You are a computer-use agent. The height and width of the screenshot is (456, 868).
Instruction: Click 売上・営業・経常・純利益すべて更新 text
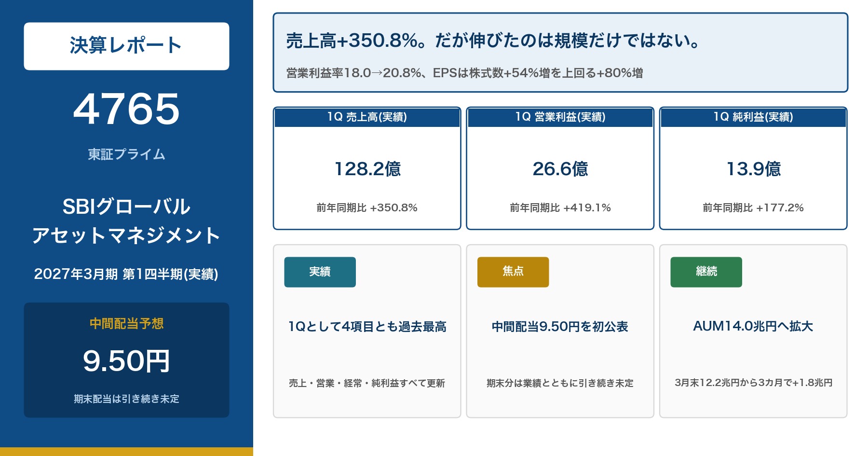pyautogui.click(x=367, y=383)
